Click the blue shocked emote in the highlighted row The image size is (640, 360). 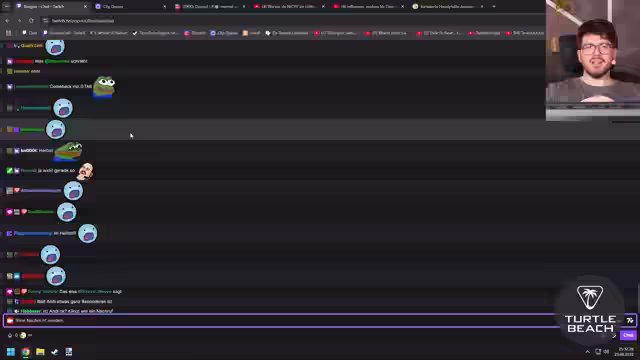(56, 129)
